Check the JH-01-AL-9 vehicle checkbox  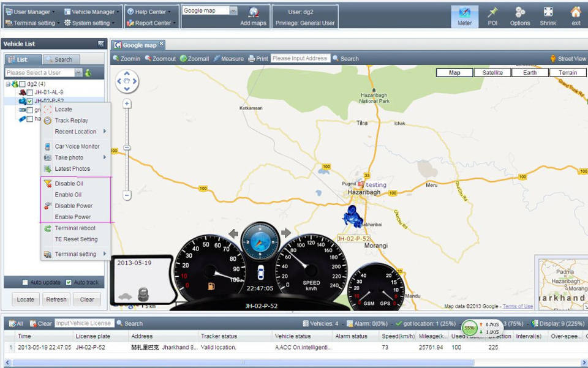(x=29, y=92)
